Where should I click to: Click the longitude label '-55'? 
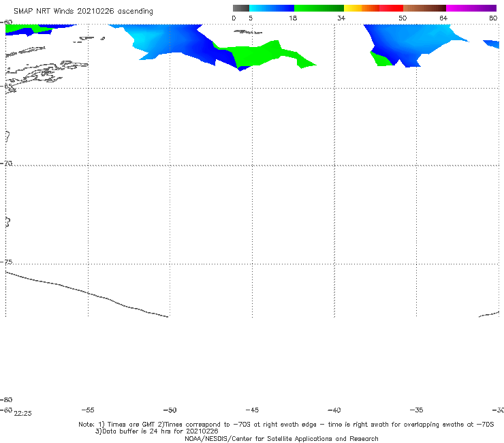click(88, 410)
